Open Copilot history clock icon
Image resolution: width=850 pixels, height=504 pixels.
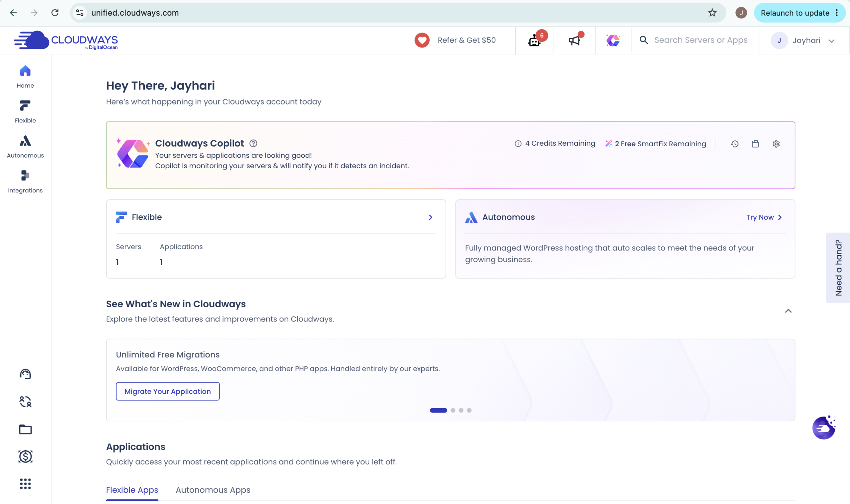(x=734, y=144)
